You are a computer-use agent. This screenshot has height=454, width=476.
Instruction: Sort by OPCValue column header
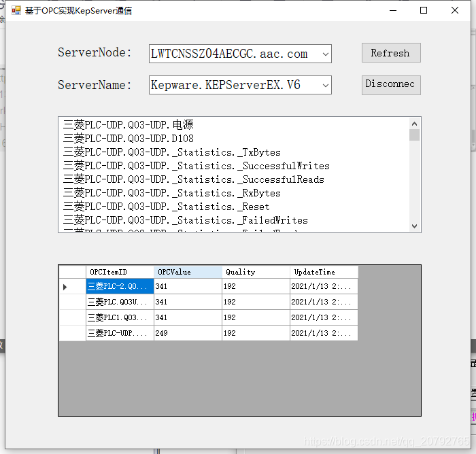[x=188, y=272]
